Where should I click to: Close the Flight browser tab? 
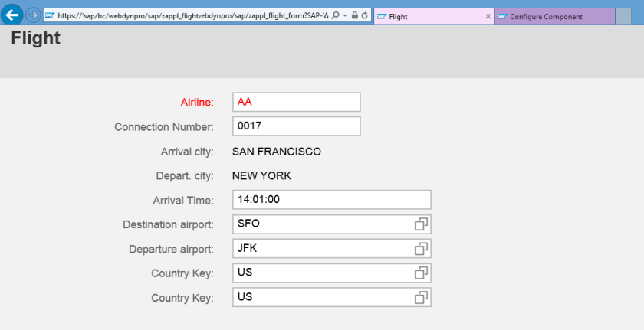[488, 16]
